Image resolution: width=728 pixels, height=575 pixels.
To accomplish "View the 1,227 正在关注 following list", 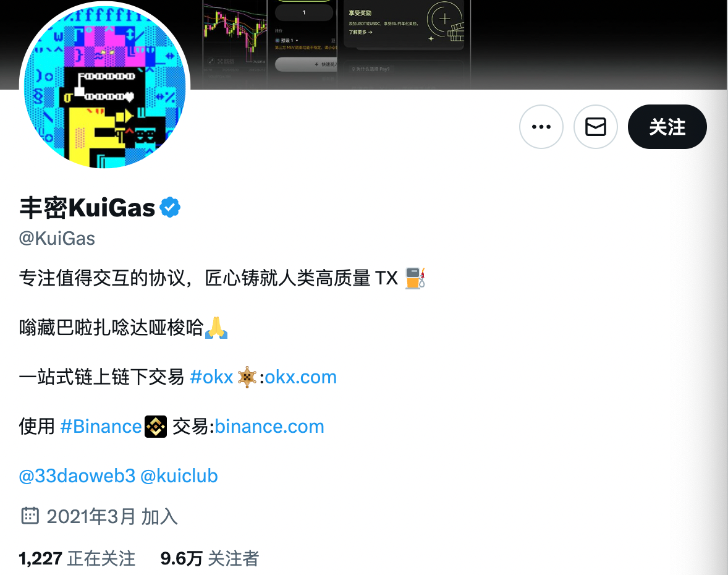I will click(x=77, y=558).
